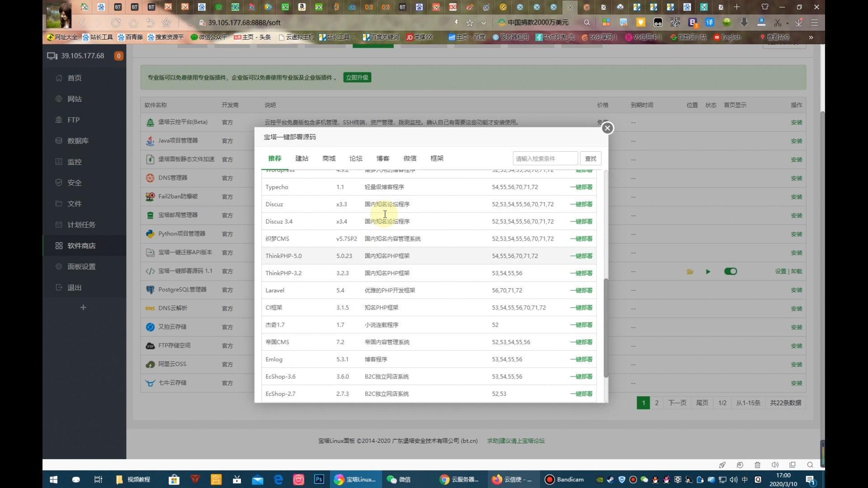Click the search input field in dialog
Screen dimensions: 868x488
544,158
